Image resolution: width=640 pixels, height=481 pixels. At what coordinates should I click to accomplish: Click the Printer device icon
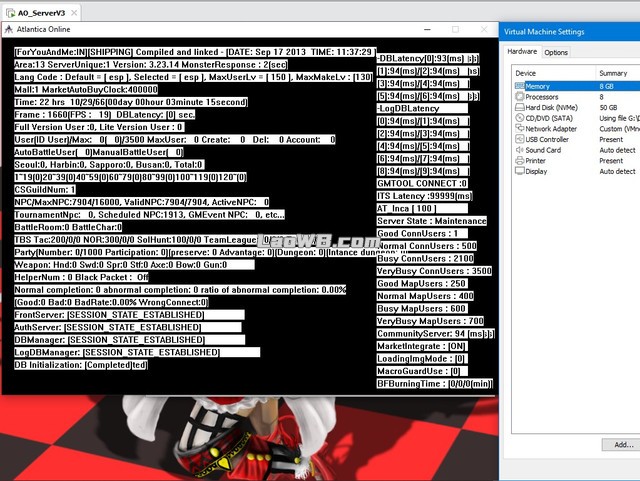(520, 160)
